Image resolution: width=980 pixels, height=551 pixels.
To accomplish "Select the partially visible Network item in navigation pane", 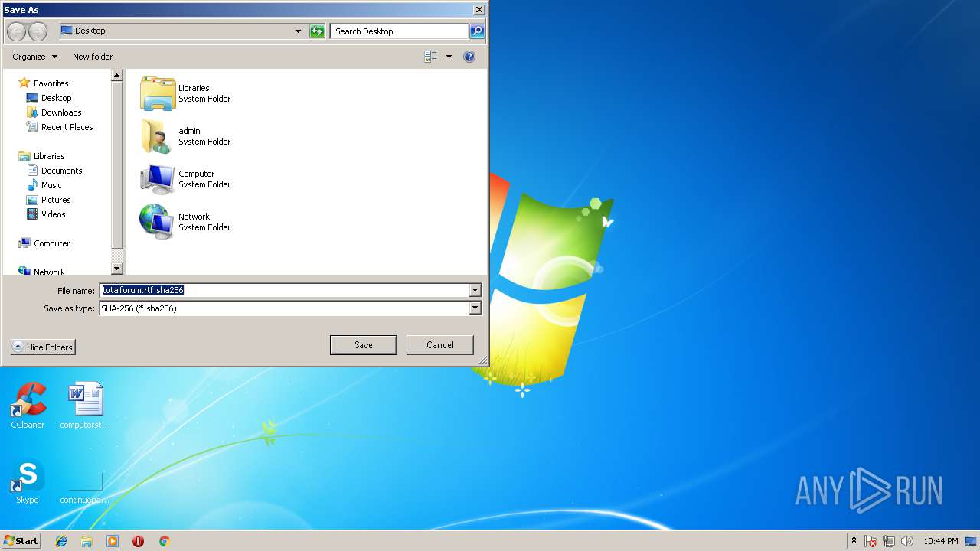I will 42,271.
